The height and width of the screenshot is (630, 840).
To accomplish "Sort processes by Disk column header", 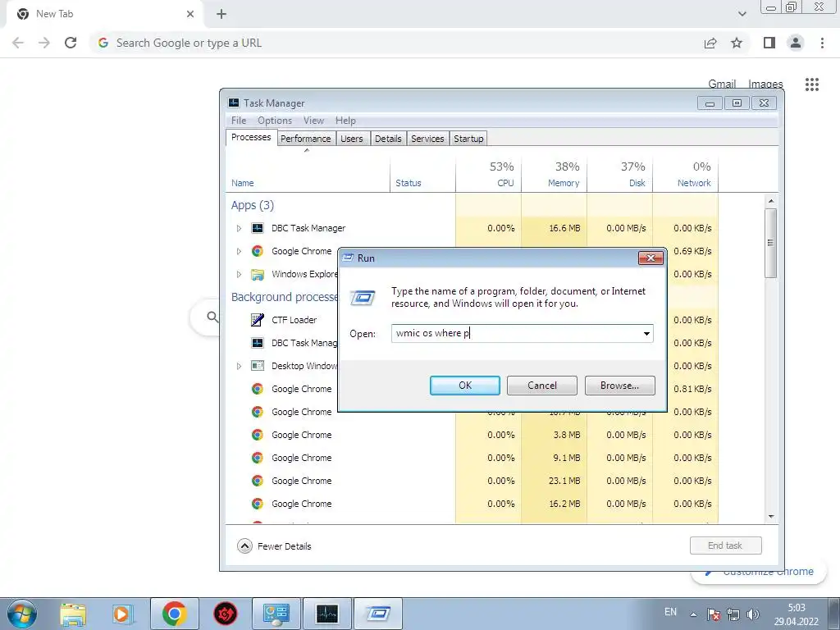I will click(x=620, y=174).
